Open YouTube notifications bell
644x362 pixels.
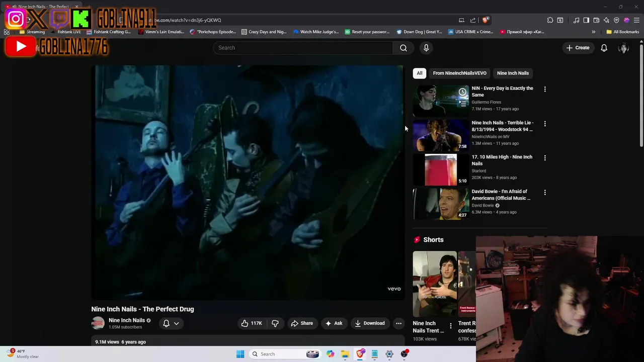click(604, 48)
